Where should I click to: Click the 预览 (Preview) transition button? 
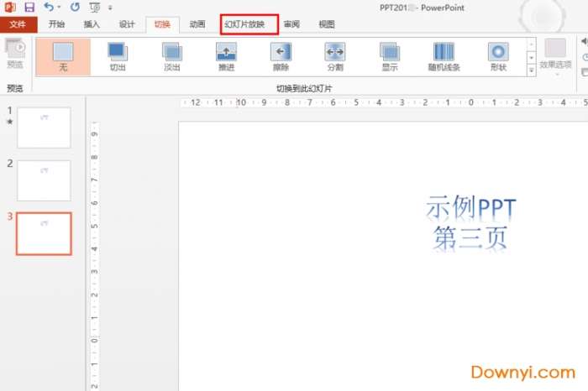click(15, 55)
